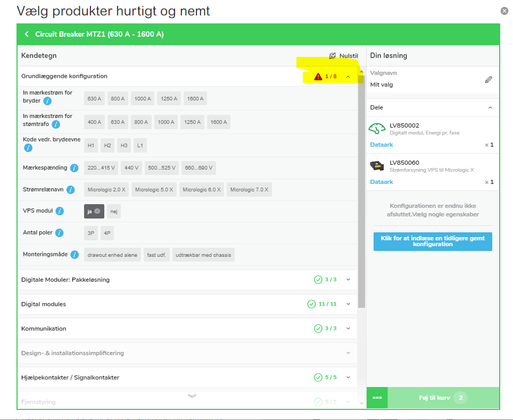
Task: Expand Hjælpekontakter / Signalkontakter section
Action: tap(348, 377)
